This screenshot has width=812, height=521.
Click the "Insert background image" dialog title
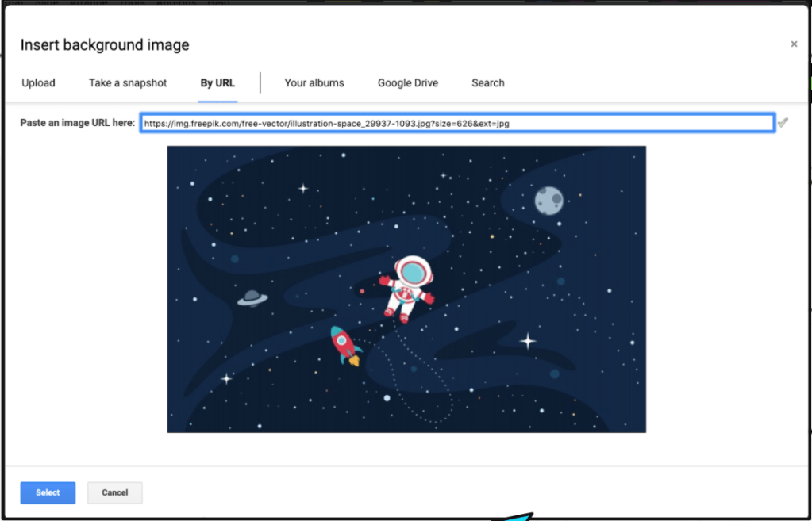105,45
